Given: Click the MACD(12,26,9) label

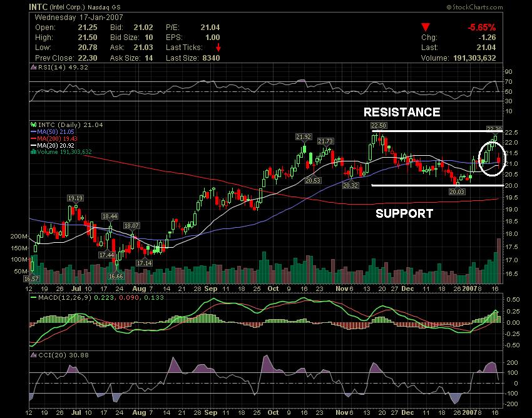Looking at the screenshot, I should click(65, 298).
